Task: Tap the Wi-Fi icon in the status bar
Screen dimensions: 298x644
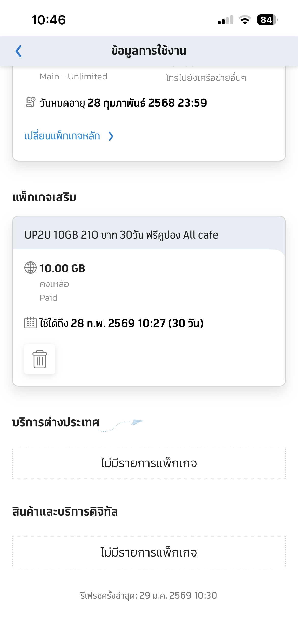Action: [x=245, y=20]
